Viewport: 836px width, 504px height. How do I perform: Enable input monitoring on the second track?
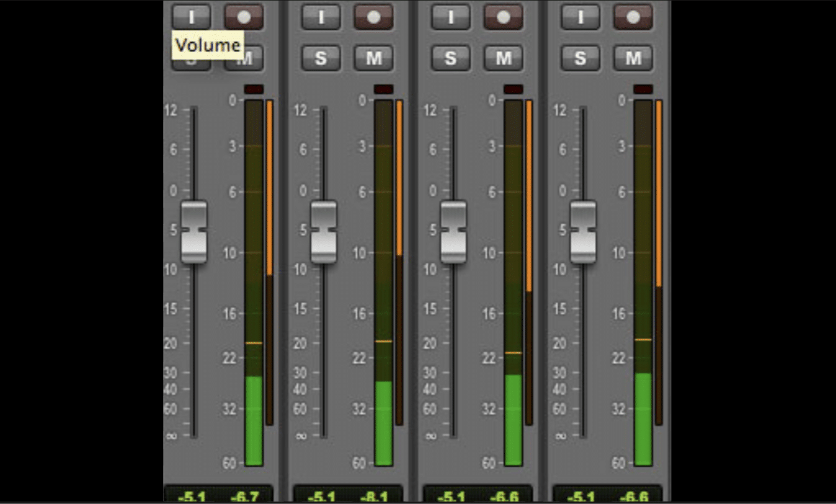point(321,17)
